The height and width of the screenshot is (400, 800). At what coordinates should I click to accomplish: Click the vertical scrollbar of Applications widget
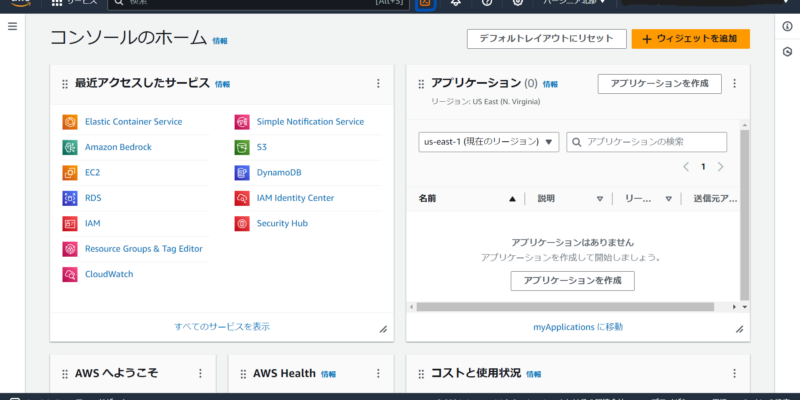click(x=744, y=214)
